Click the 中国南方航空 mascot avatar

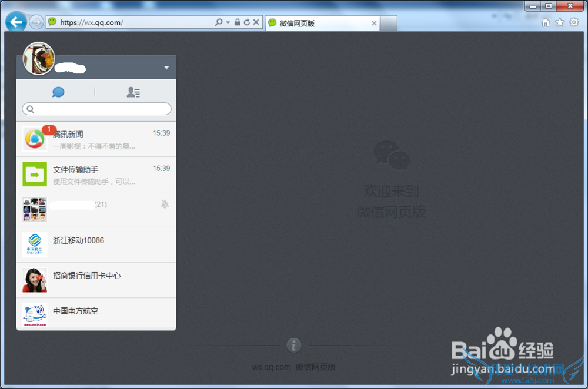point(35,315)
